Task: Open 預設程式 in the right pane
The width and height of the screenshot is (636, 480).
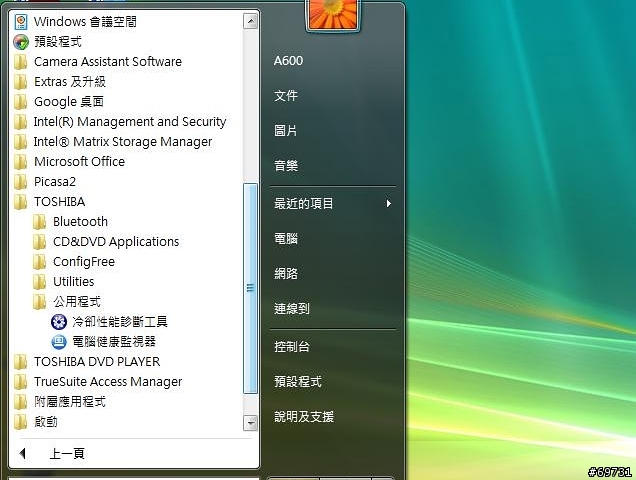Action: point(298,381)
